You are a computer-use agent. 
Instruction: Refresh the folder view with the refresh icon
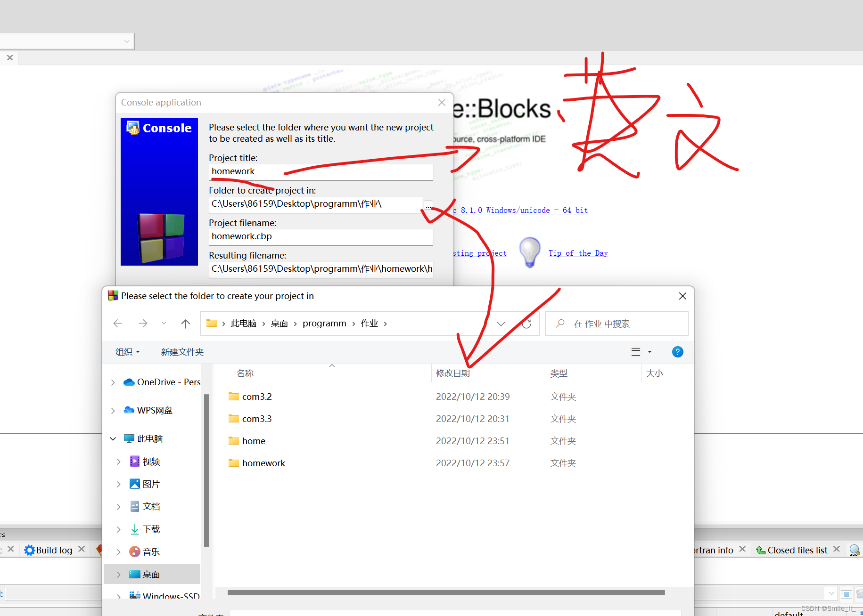pyautogui.click(x=526, y=324)
